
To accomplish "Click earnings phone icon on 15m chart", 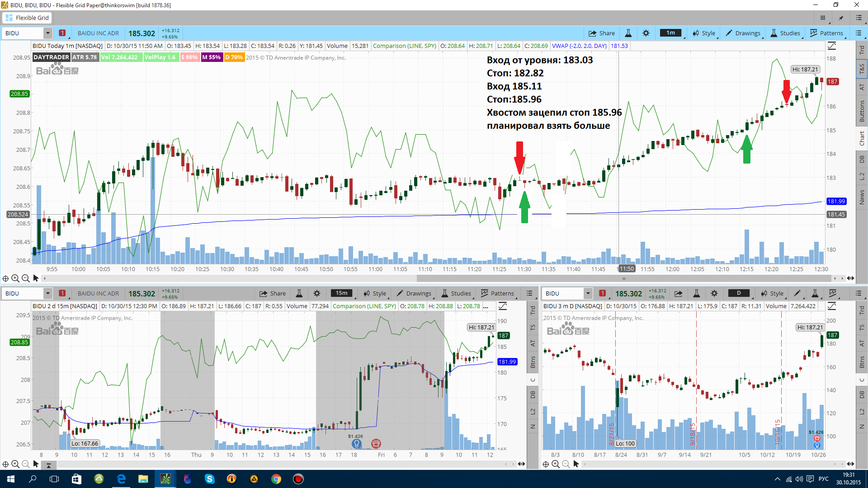I will click(x=376, y=444).
